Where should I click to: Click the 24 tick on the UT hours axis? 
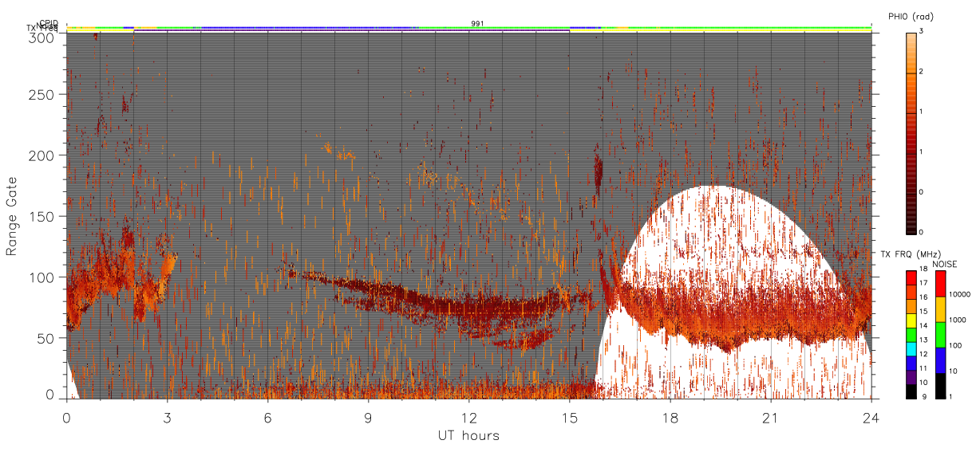[871, 417]
